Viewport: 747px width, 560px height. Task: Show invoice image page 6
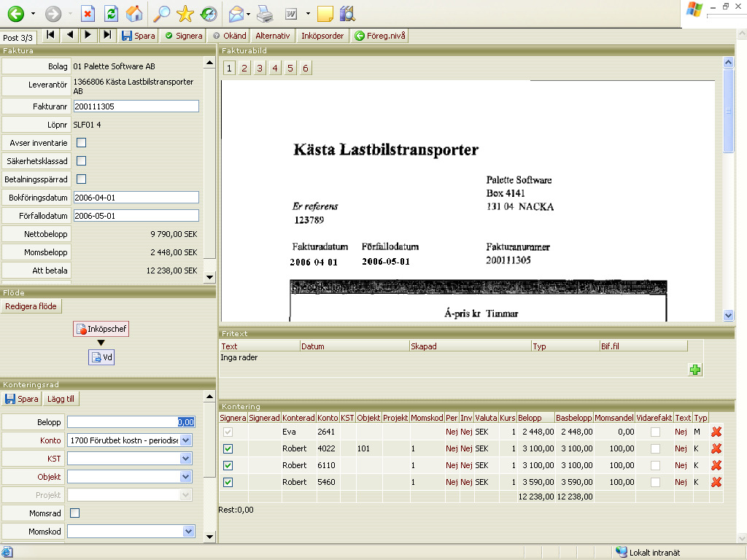306,68
